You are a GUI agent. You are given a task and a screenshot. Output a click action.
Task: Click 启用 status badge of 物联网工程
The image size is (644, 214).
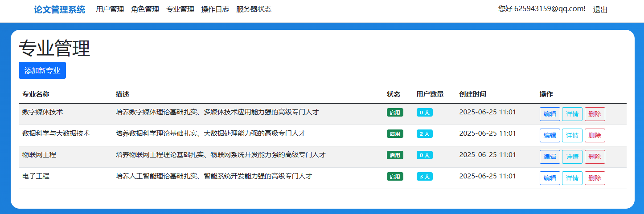(x=395, y=155)
